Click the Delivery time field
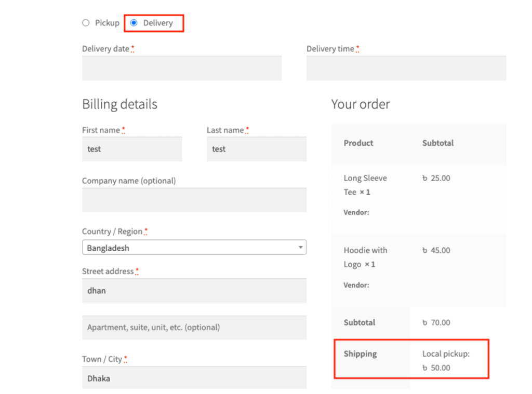 406,68
